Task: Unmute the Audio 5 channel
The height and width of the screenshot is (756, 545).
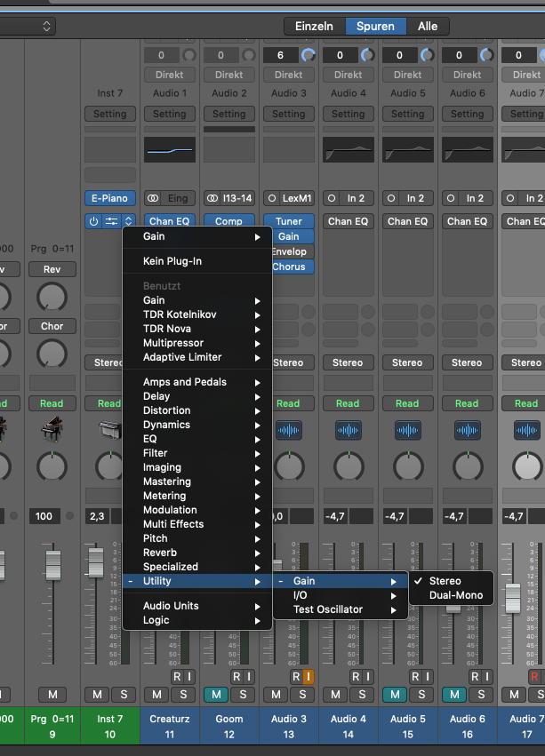Action: click(395, 695)
